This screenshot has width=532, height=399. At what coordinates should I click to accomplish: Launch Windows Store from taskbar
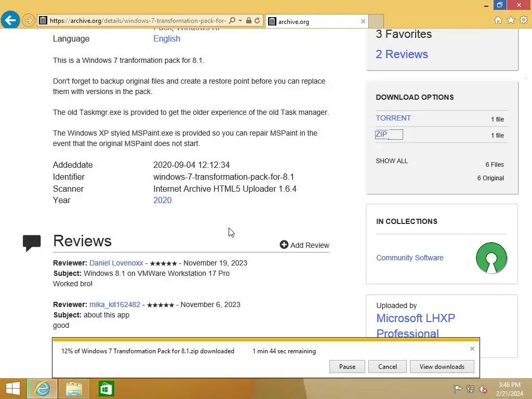(x=106, y=389)
